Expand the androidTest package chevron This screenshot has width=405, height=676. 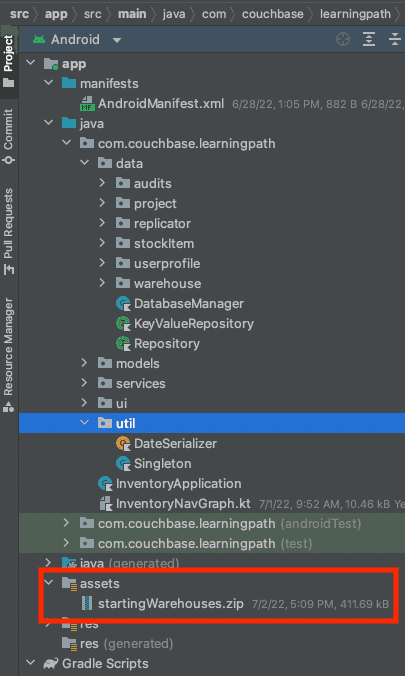(66, 523)
